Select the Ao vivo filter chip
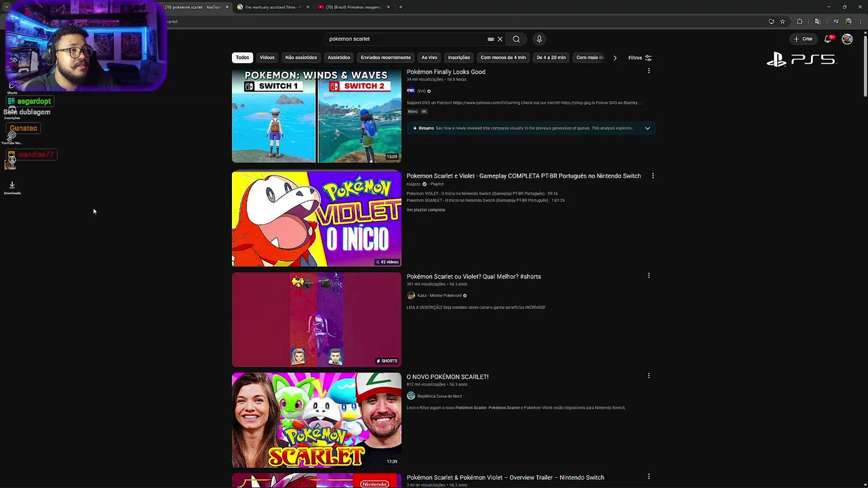Viewport: 868px width, 488px height. click(429, 58)
